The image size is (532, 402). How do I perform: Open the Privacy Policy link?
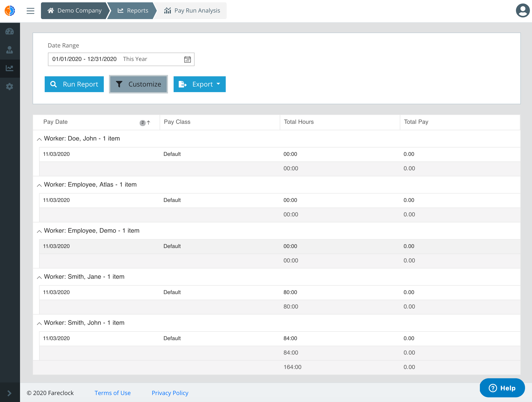[x=170, y=393]
